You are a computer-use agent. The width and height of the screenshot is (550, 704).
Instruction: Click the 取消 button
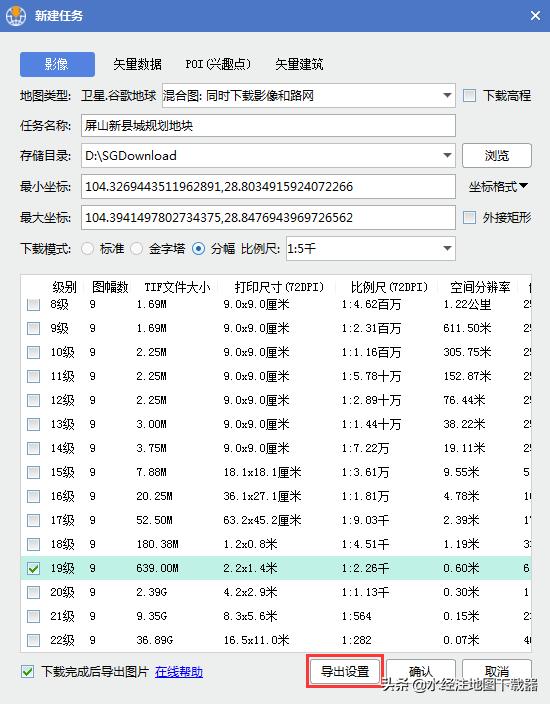(x=497, y=672)
